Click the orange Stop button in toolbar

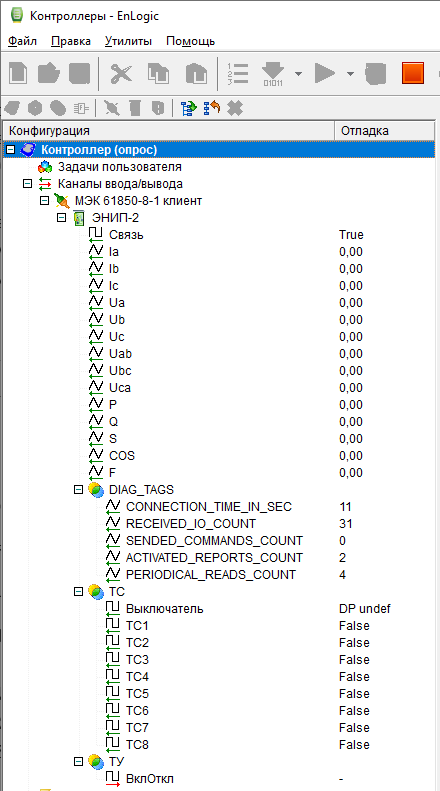click(x=413, y=74)
